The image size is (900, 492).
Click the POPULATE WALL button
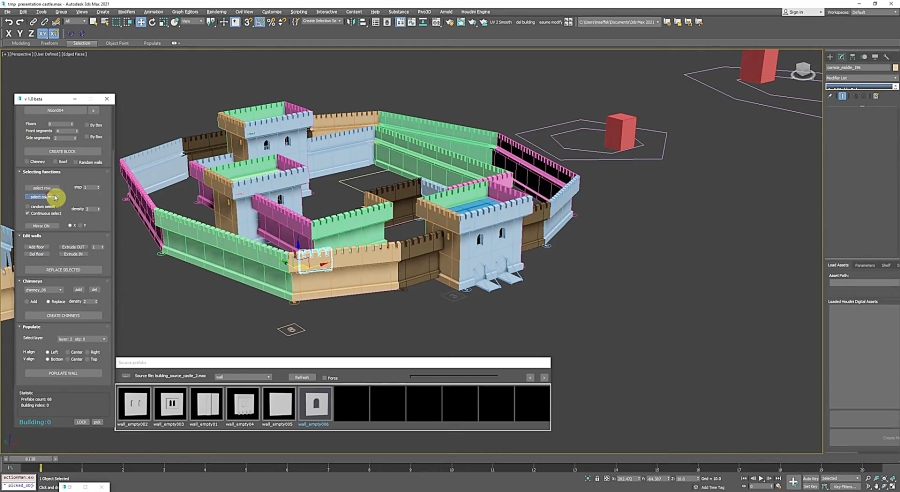[63, 373]
